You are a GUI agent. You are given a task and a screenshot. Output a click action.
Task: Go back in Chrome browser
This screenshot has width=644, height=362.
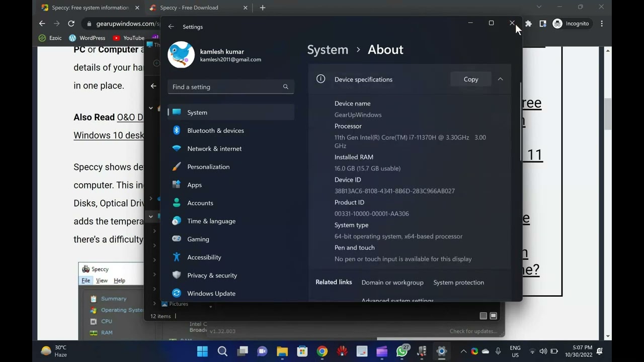point(42,24)
